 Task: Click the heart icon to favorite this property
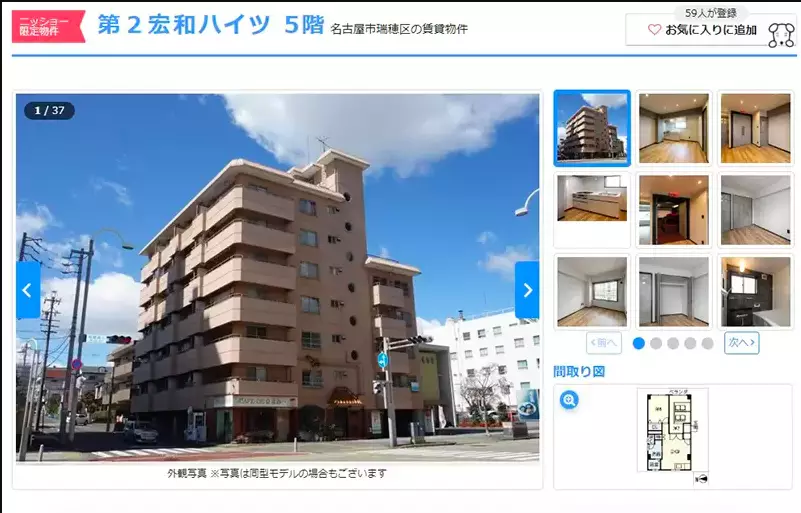[x=655, y=30]
